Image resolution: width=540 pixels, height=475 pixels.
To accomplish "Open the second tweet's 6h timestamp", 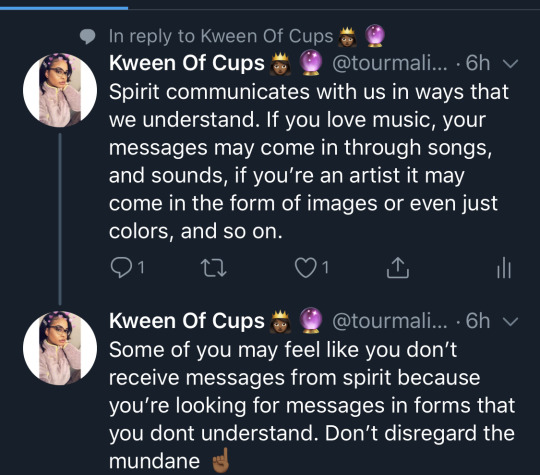I will click(478, 321).
